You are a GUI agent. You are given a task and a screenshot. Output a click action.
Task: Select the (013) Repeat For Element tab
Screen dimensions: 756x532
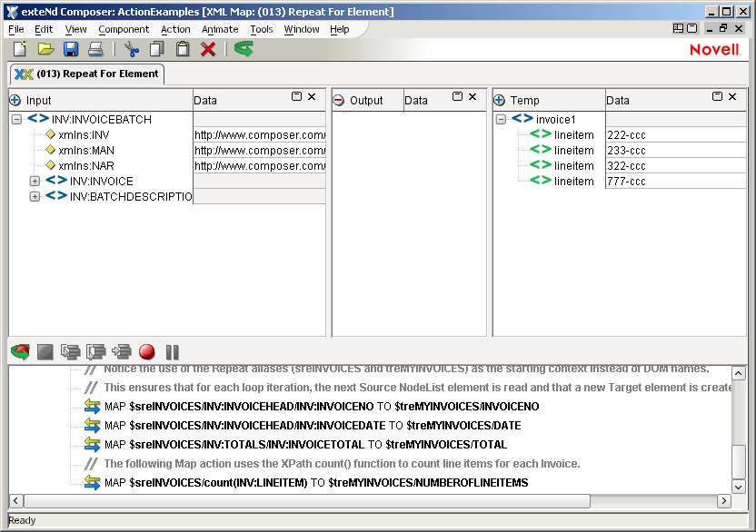pos(87,74)
